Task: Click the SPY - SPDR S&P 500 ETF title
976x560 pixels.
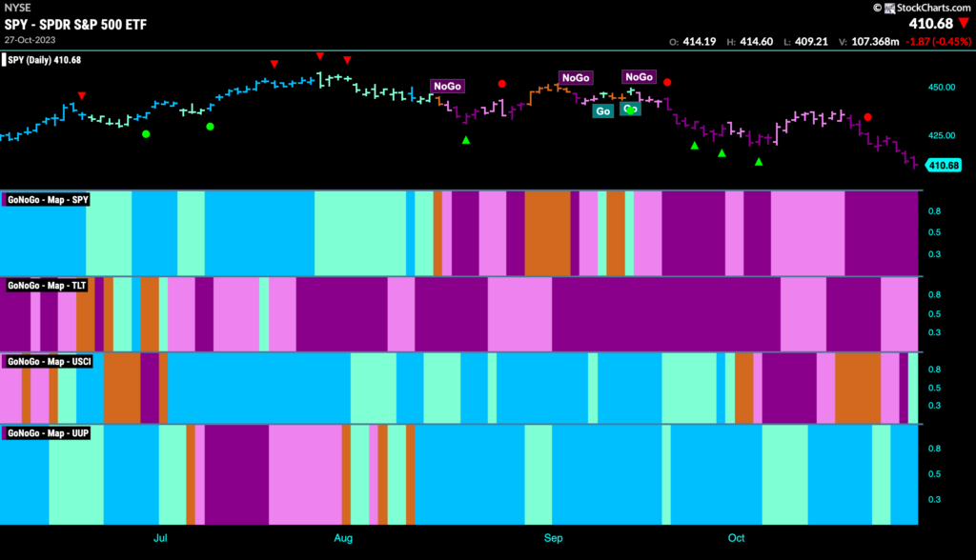Action: click(x=75, y=25)
